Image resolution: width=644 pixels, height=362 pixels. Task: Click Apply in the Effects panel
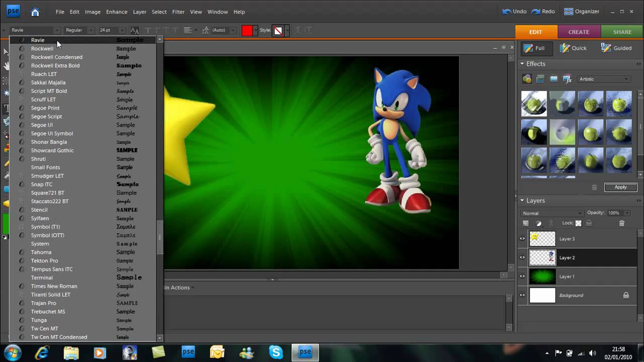620,187
